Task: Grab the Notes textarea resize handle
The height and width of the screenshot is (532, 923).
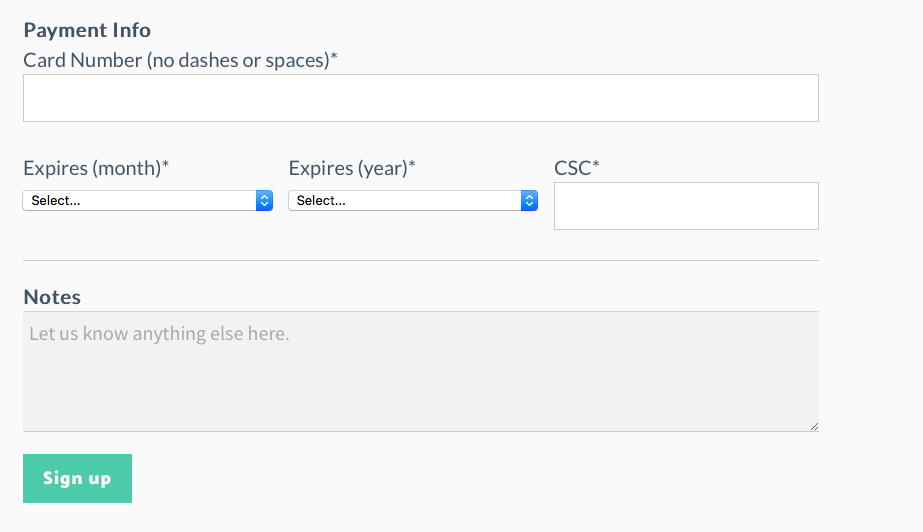Action: point(814,427)
